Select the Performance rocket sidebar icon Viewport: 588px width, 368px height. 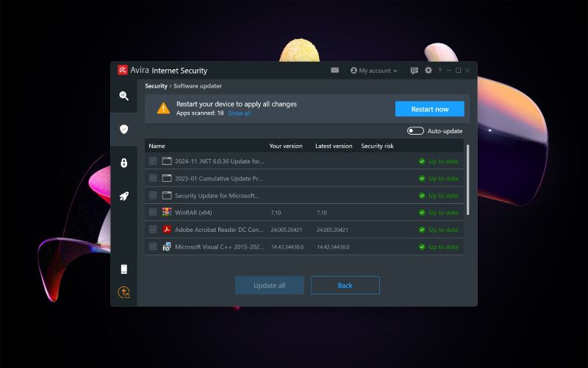pyautogui.click(x=123, y=196)
